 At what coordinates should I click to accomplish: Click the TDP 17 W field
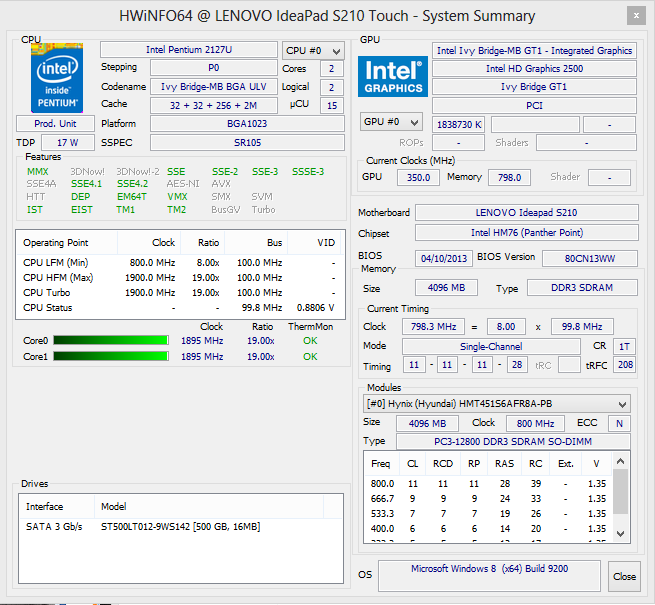(x=68, y=142)
